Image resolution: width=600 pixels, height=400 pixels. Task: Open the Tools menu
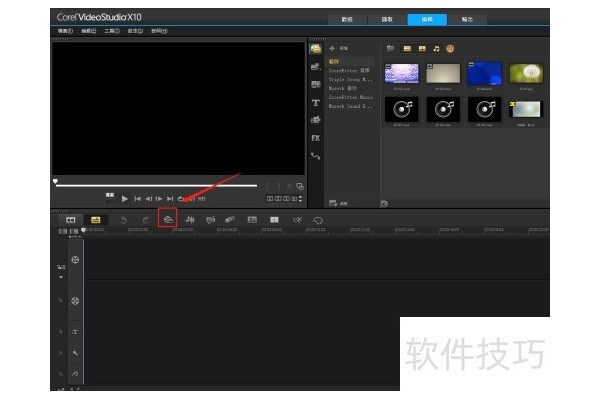pyautogui.click(x=112, y=31)
